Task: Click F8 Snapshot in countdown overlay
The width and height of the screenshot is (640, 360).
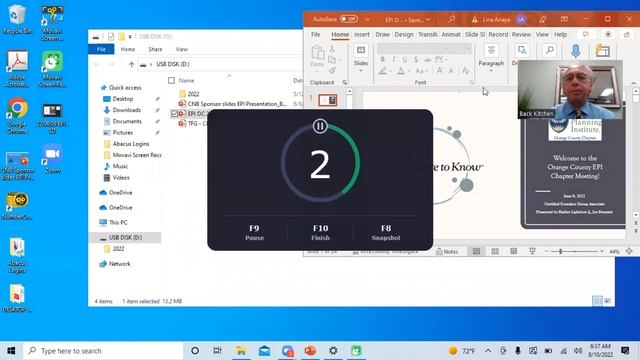Action: click(386, 232)
